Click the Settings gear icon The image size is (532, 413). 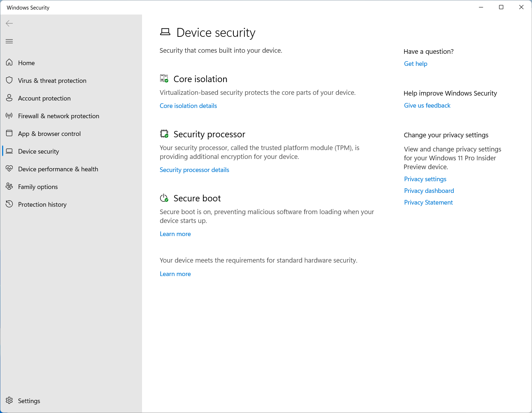pos(10,401)
